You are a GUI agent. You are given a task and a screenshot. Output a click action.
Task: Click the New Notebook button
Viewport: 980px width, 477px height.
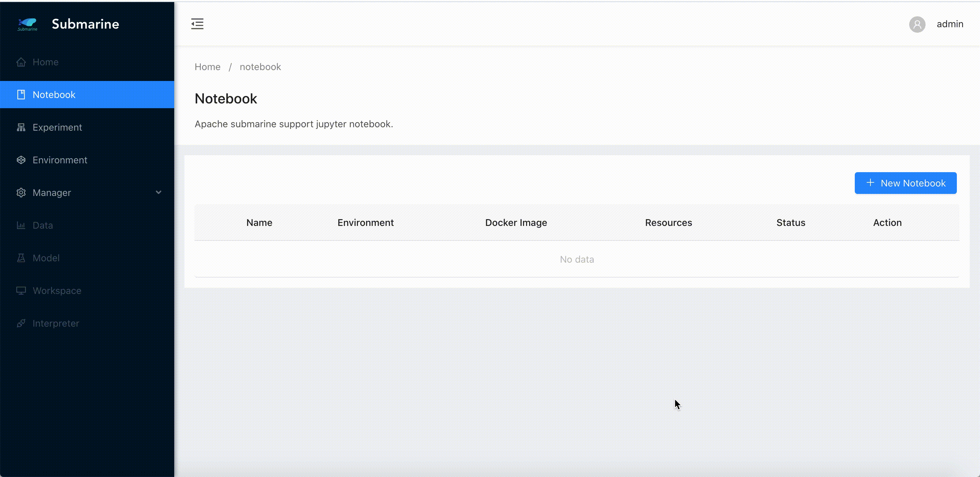coord(905,183)
